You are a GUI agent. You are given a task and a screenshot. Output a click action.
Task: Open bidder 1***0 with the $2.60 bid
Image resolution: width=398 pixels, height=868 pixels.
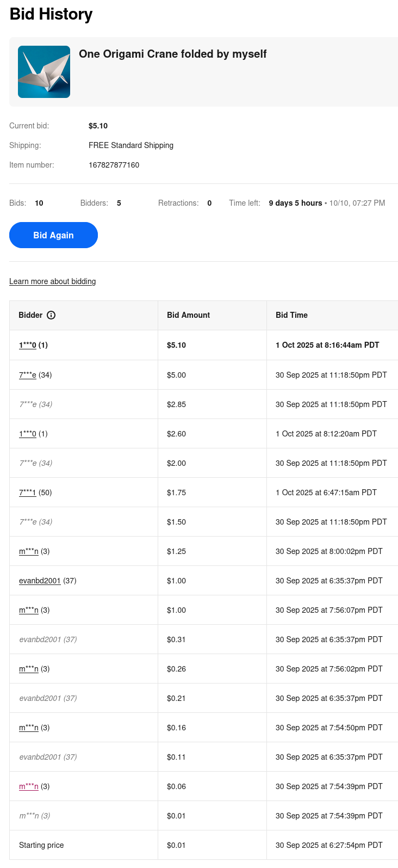[x=28, y=434]
